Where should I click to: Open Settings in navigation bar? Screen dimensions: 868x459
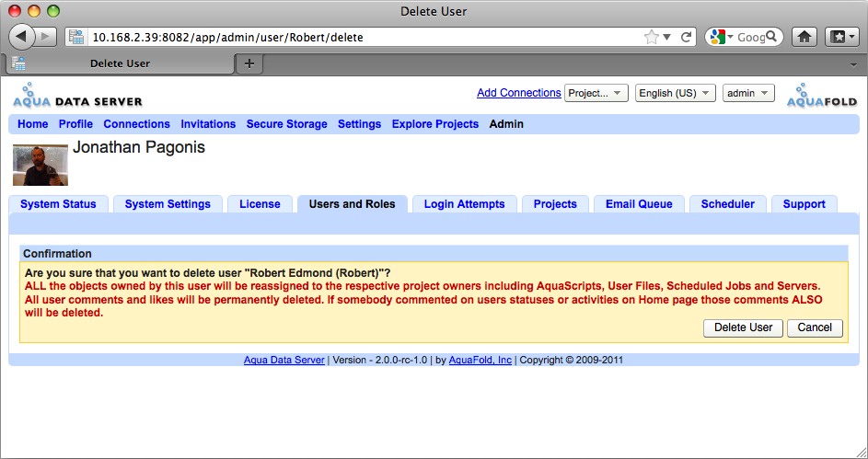tap(359, 124)
